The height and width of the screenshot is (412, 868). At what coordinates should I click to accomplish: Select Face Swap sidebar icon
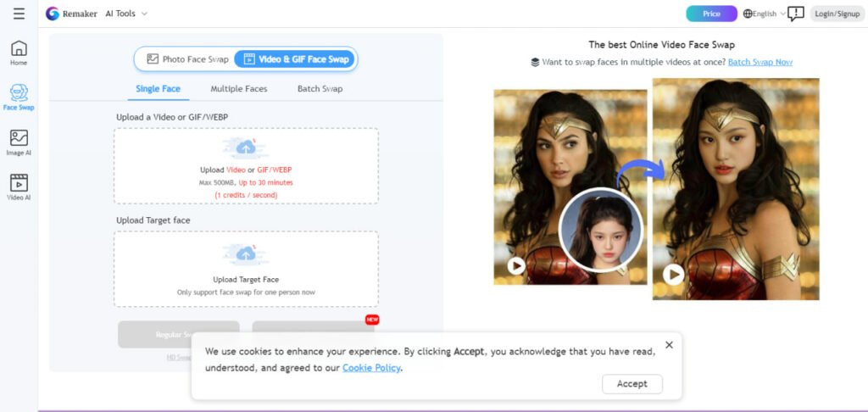tap(19, 97)
